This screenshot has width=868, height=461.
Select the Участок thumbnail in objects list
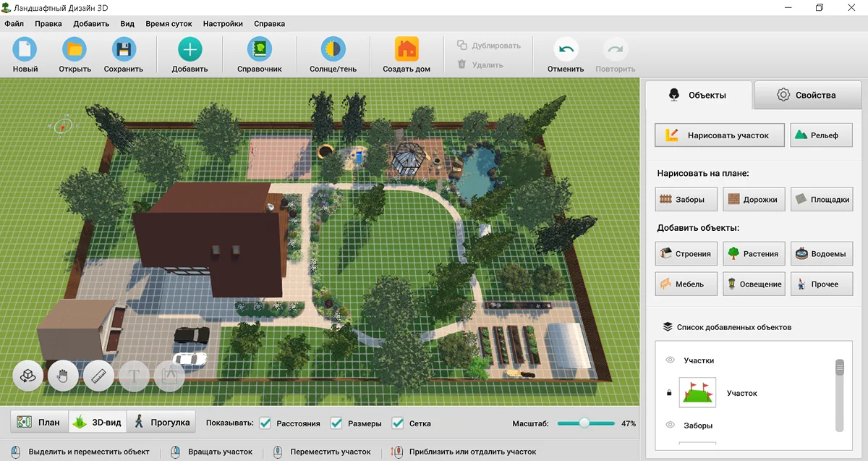[x=697, y=393]
